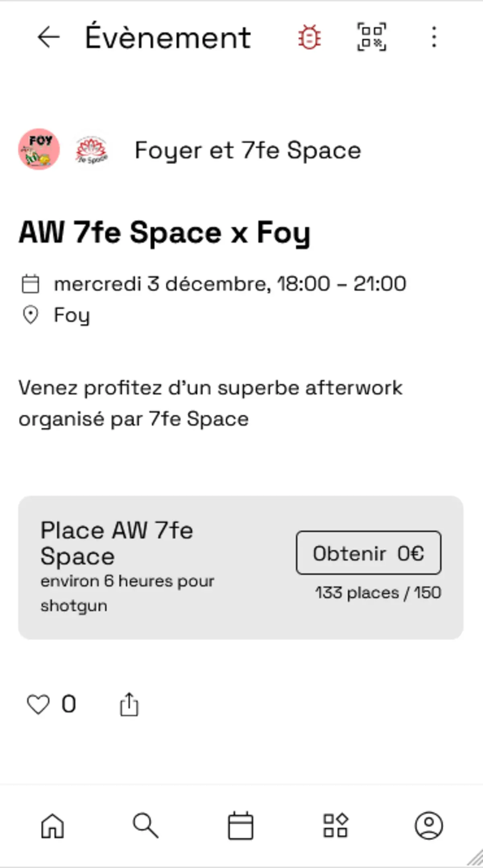This screenshot has width=483, height=868.
Task: Open the Foyer et 7fe Space organizers link
Action: pyautogui.click(x=248, y=150)
